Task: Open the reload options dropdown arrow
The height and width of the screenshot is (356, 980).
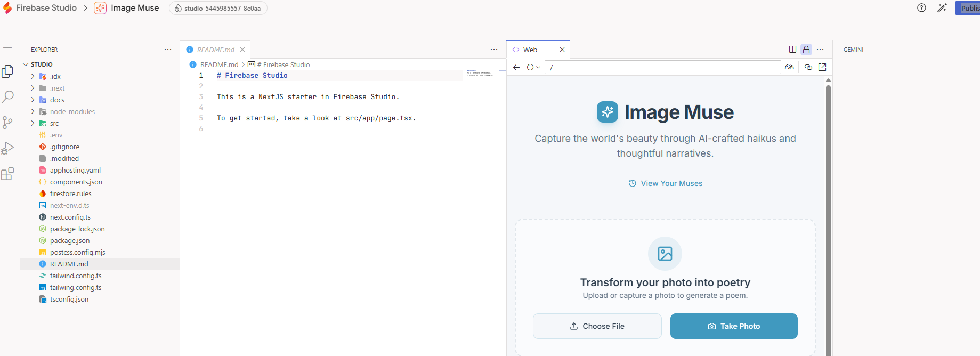Action: (538, 67)
